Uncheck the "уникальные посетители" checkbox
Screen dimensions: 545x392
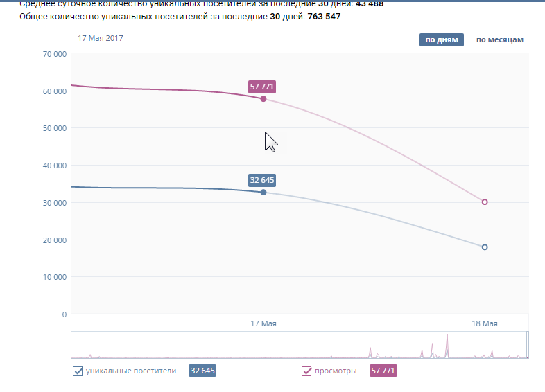78,371
